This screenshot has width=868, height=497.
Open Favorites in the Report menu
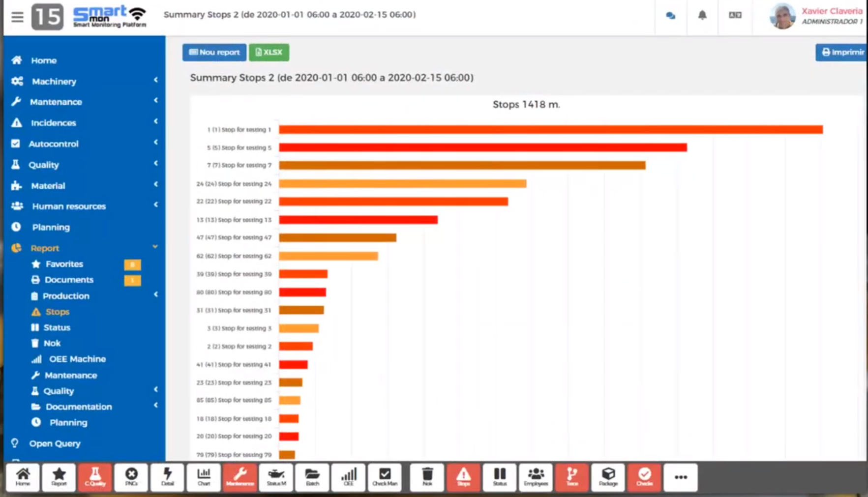coord(64,264)
